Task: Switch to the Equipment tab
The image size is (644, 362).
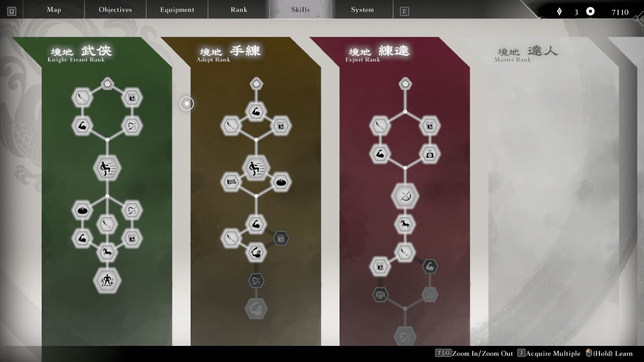Action: 176,9
